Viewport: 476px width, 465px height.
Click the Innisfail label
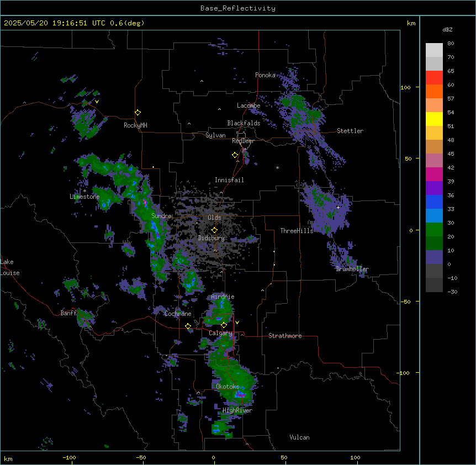click(x=229, y=180)
